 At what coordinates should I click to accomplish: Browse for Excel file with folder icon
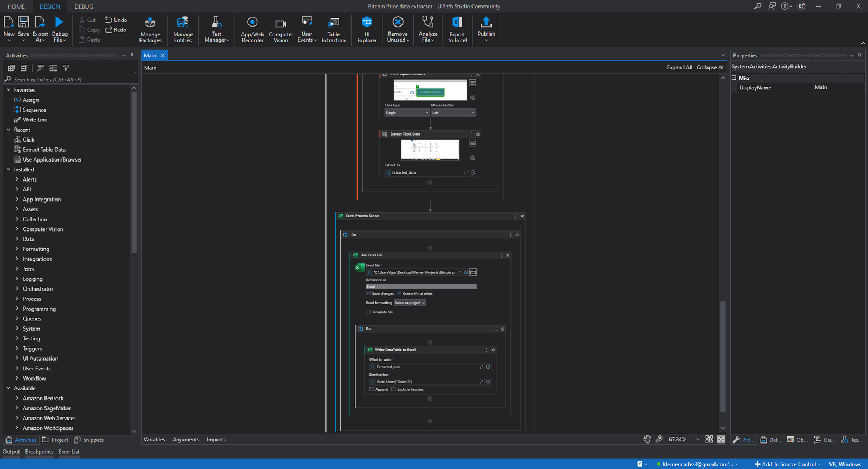coord(473,272)
